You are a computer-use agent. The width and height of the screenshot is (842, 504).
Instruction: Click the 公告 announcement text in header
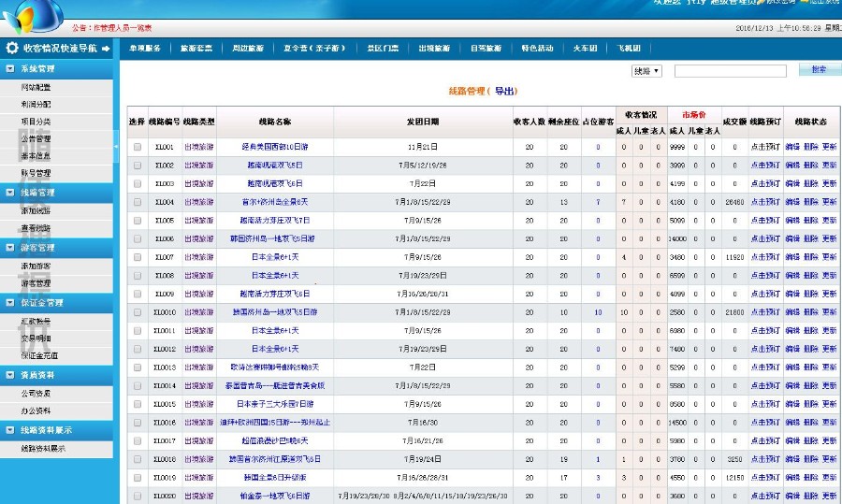coord(111,27)
